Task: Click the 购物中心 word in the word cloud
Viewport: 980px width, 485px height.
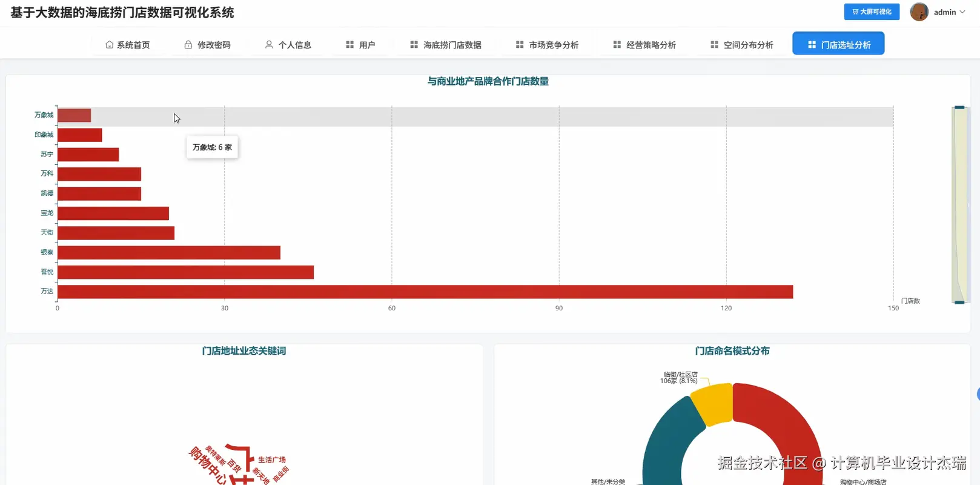Action: [x=208, y=465]
